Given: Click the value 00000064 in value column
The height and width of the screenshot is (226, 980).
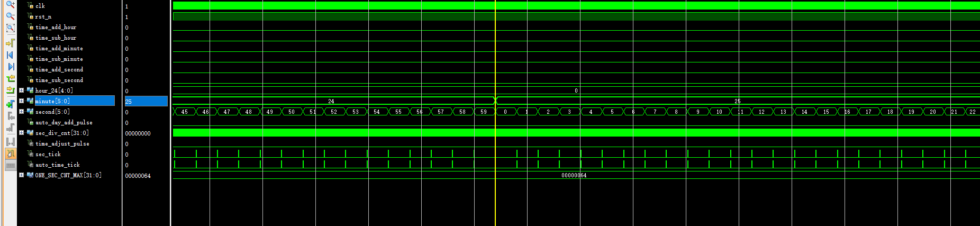Looking at the screenshot, I should (x=138, y=176).
